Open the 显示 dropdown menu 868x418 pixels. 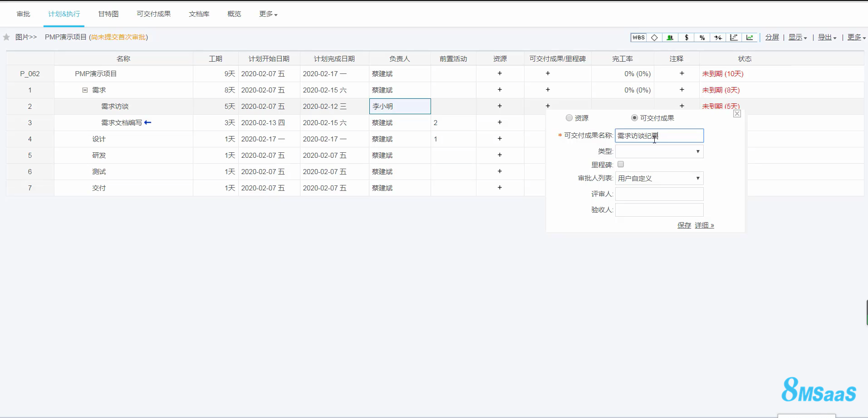coord(798,38)
